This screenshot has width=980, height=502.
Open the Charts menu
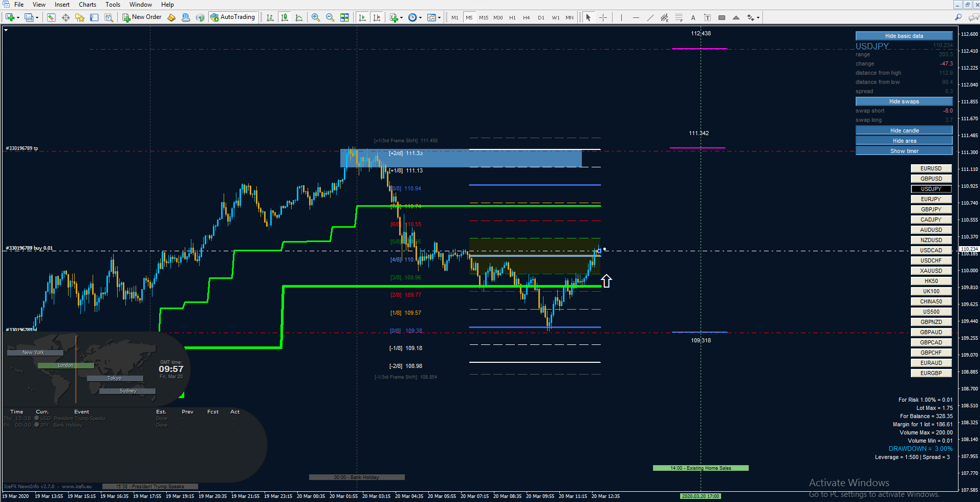tap(88, 5)
